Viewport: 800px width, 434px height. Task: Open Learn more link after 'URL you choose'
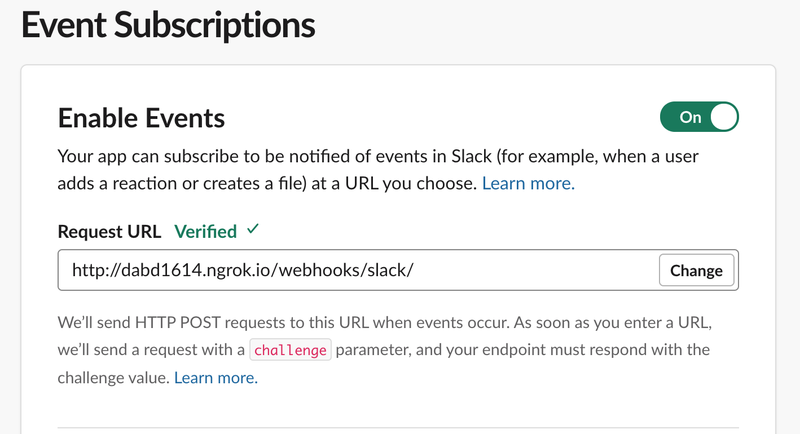pos(528,183)
